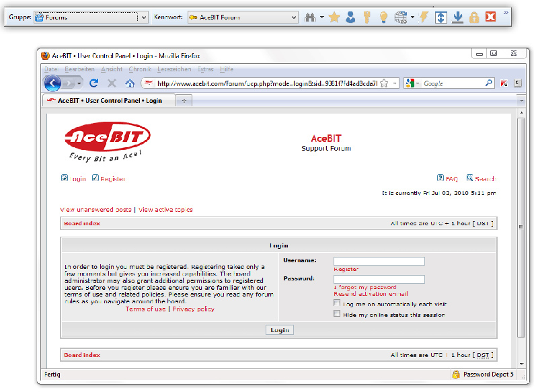This screenshot has height=392, width=538.
Task: Click the 'Resend activation e-mail' link
Action: pyautogui.click(x=371, y=294)
